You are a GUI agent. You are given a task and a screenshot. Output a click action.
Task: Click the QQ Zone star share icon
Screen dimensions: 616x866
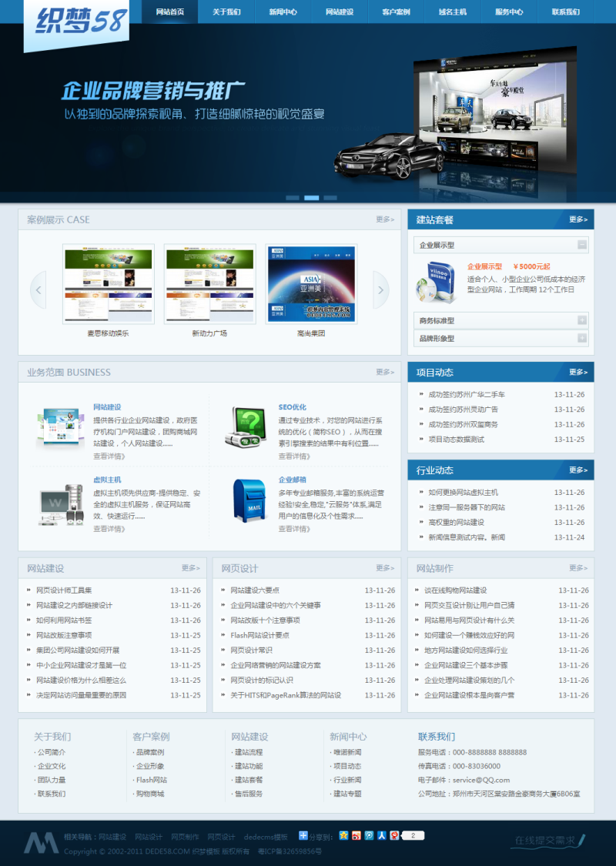343,836
